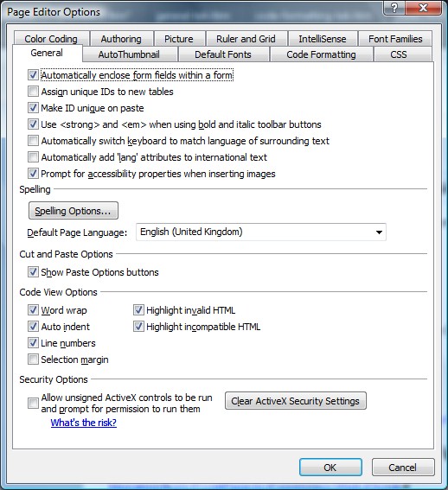Open the IntelliSense tab
The height and width of the screenshot is (490, 448).
(x=323, y=39)
